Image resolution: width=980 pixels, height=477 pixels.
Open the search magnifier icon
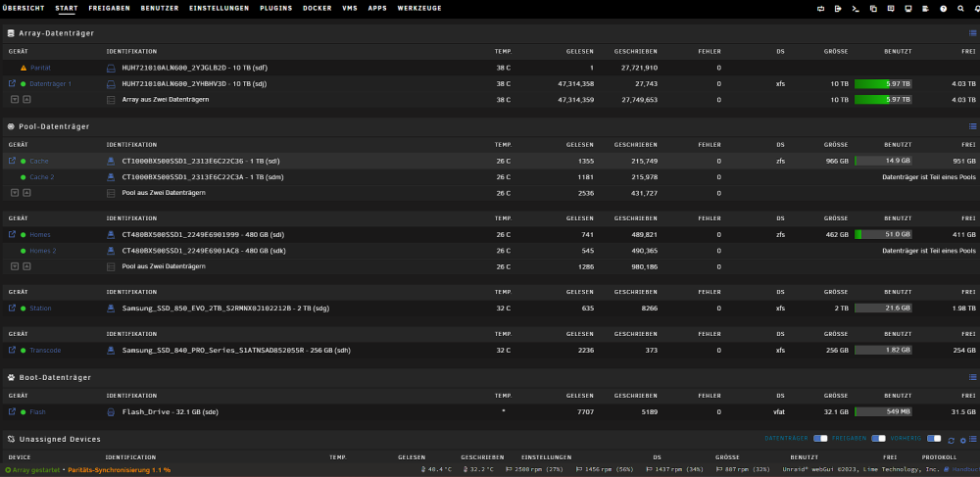(x=960, y=9)
